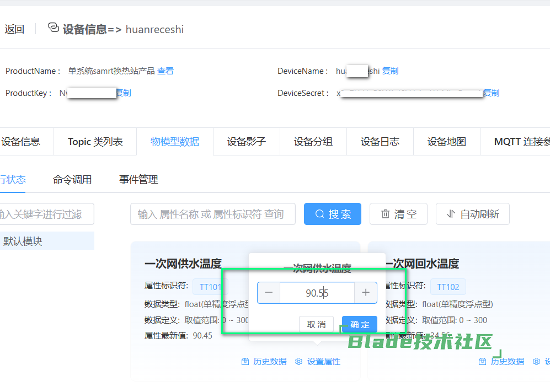Screen dimensions: 550x392
Task: Click the 90.55 value input field
Action: coord(317,293)
